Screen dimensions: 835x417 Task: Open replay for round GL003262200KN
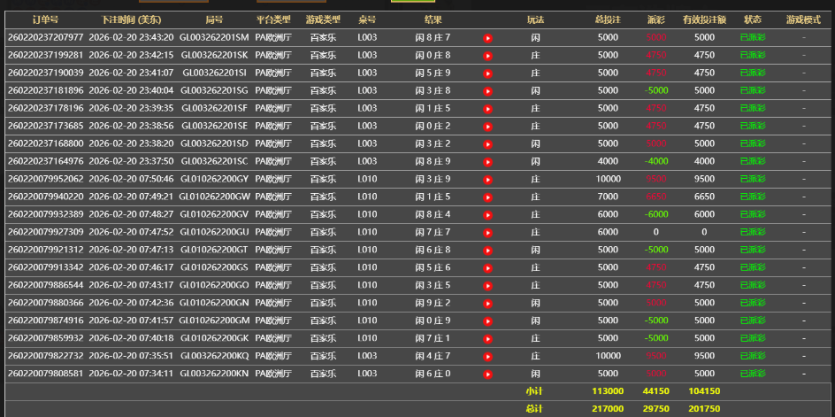488,374
